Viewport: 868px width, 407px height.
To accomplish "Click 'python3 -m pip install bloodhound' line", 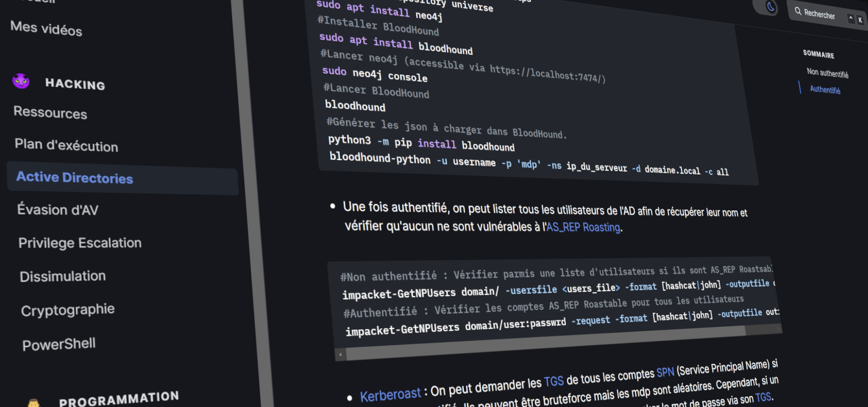I will point(421,143).
